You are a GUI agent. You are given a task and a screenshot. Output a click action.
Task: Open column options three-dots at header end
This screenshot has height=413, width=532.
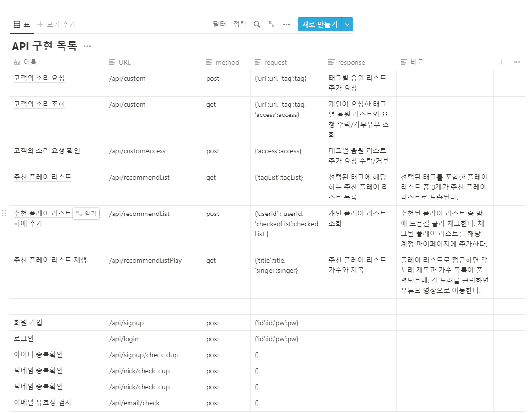click(x=517, y=62)
